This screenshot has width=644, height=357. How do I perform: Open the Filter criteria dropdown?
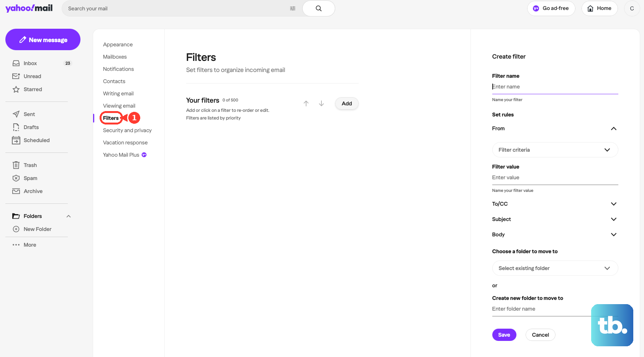(555, 150)
